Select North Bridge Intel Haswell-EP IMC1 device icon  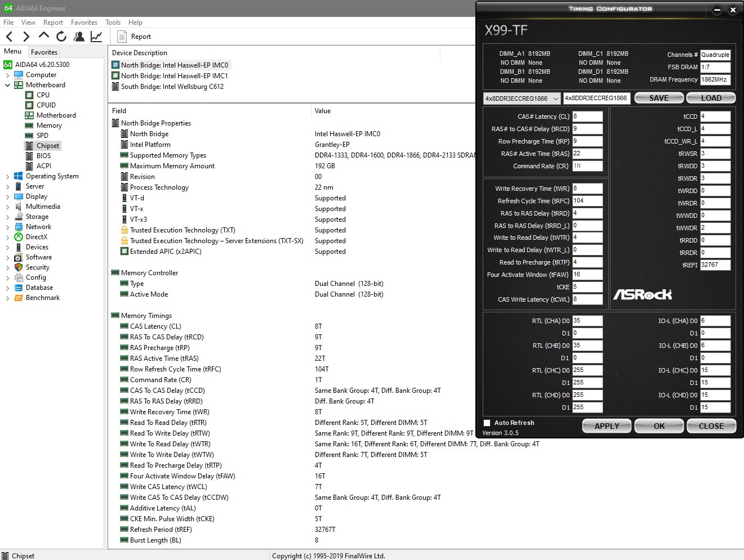point(115,76)
